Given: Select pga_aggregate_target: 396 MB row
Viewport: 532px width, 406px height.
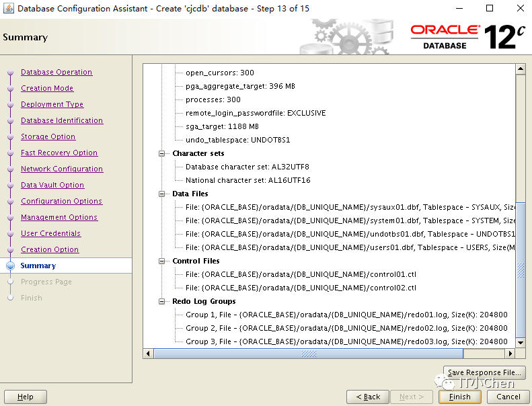Looking at the screenshot, I should (x=240, y=86).
